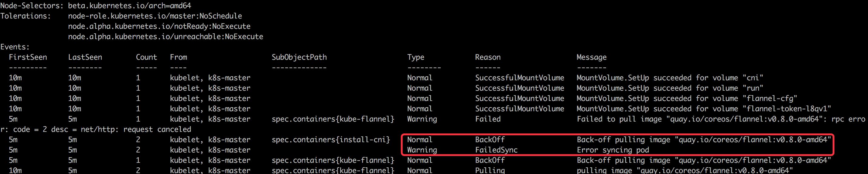The image size is (868, 174).
Task: Click the unreachable:NoExecute toleration line
Action: (165, 36)
